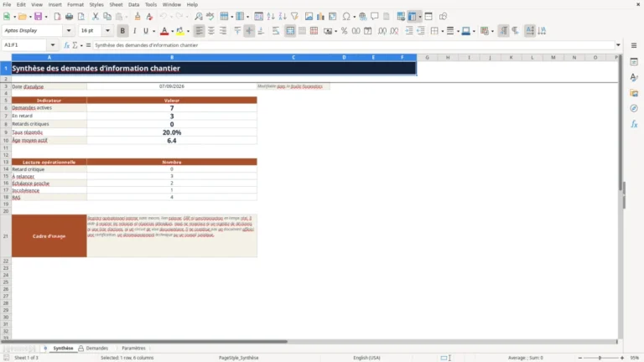Screen dimensions: 644x362
Task: Open the Sheet menu
Action: (x=116, y=4)
